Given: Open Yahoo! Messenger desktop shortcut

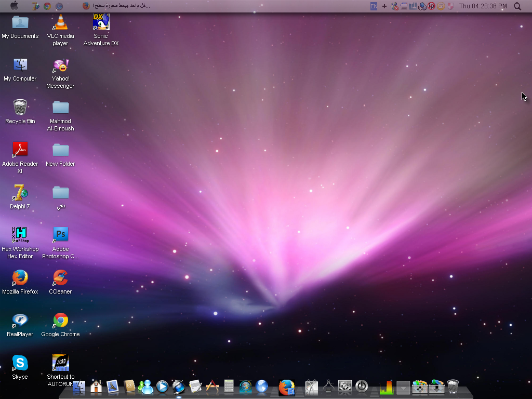Looking at the screenshot, I should (x=61, y=66).
